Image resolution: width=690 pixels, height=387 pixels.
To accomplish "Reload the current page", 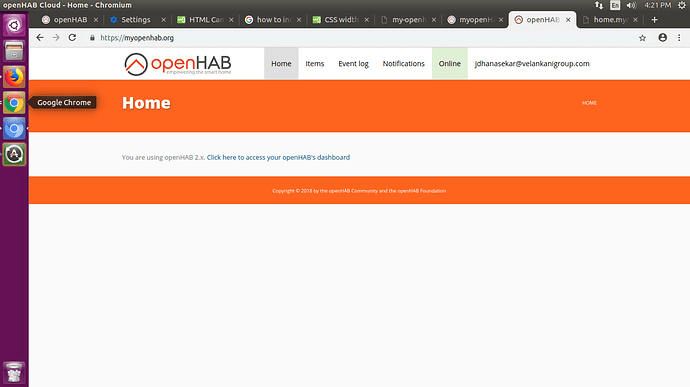I will tap(72, 38).
